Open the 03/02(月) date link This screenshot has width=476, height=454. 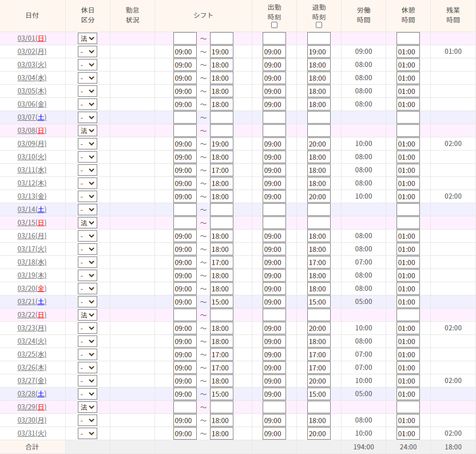click(32, 52)
